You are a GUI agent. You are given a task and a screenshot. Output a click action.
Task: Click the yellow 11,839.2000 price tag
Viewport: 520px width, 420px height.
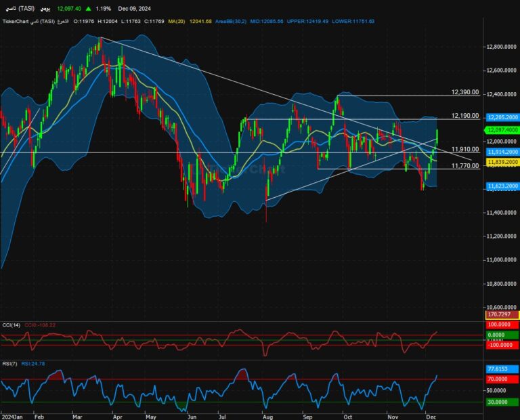502,163
